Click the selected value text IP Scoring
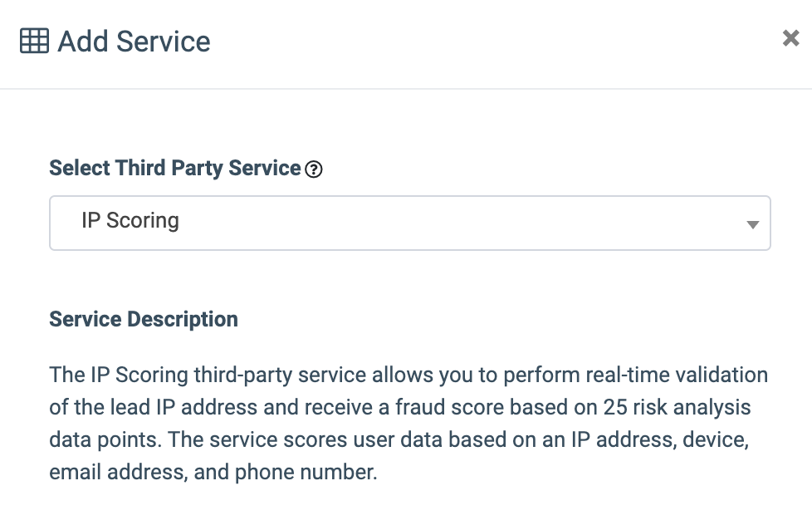This screenshot has width=812, height=525. 130,221
